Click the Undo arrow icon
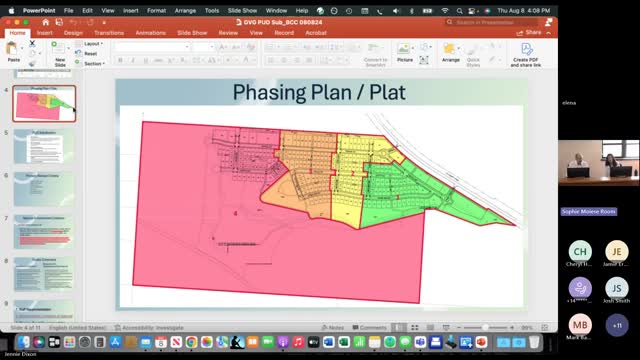The height and width of the screenshot is (360, 640). 73,22
